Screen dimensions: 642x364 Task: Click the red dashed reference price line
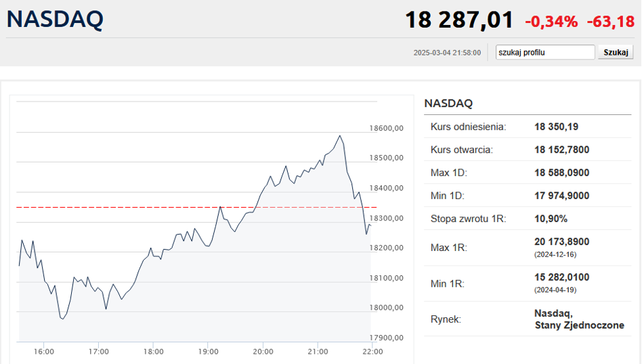click(196, 207)
